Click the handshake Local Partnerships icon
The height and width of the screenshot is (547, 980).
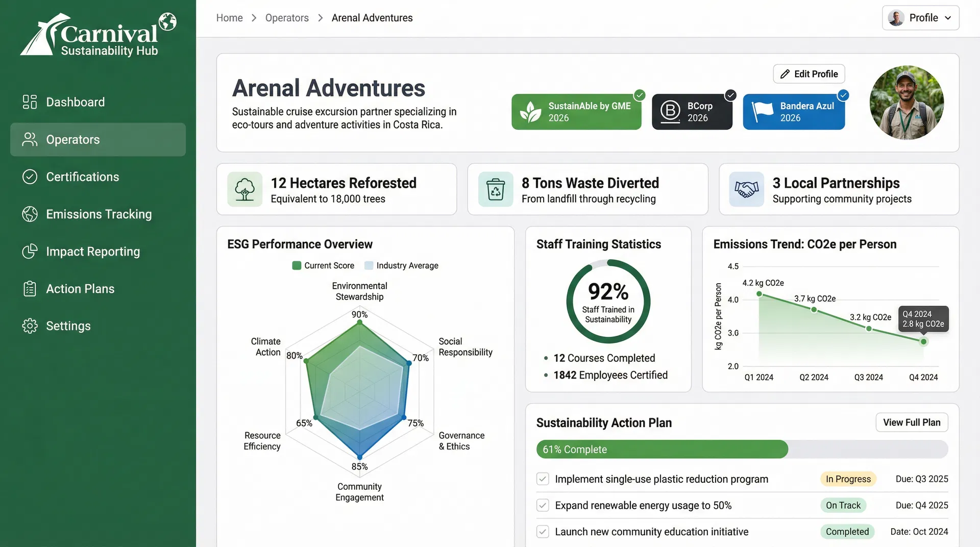pyautogui.click(x=746, y=189)
